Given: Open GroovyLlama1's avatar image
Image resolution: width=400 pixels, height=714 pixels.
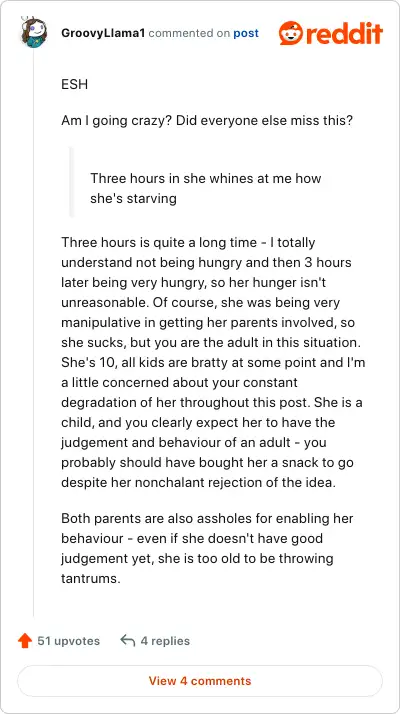Looking at the screenshot, I should coord(34,32).
